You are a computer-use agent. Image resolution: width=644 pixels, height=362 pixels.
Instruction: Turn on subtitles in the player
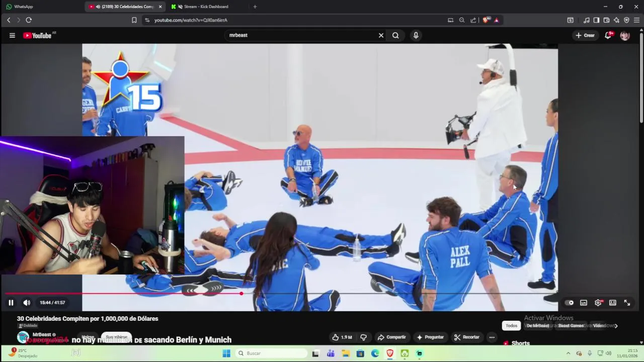tap(584, 303)
